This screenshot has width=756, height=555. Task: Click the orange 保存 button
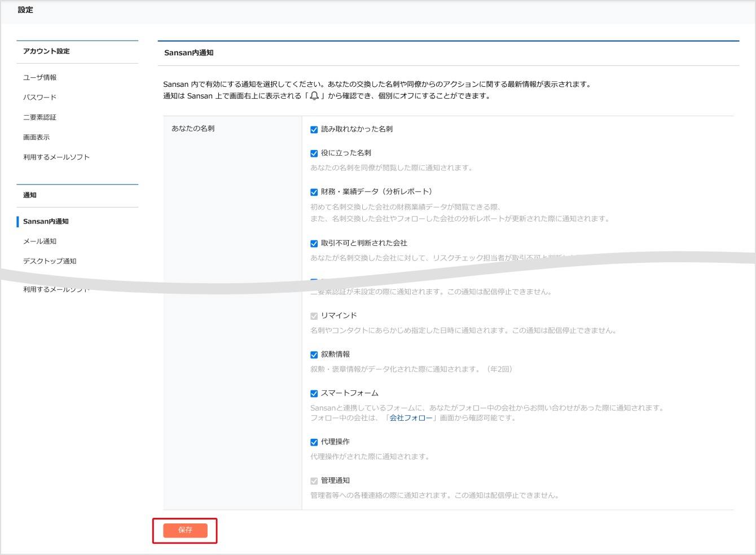[x=185, y=530]
